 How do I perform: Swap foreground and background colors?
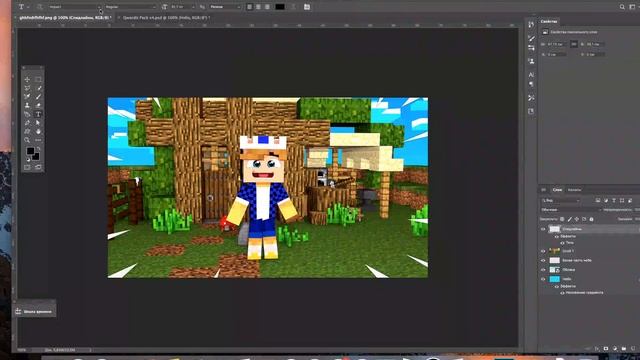pyautogui.click(x=38, y=149)
